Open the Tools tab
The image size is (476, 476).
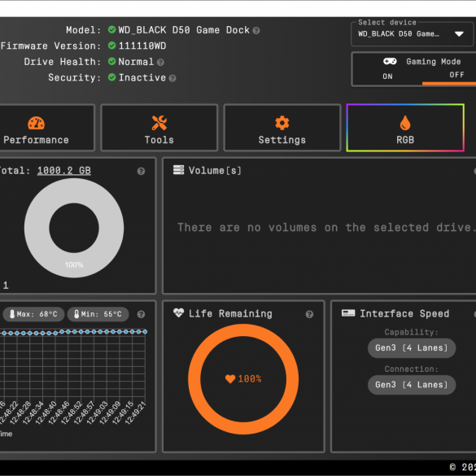point(159,128)
